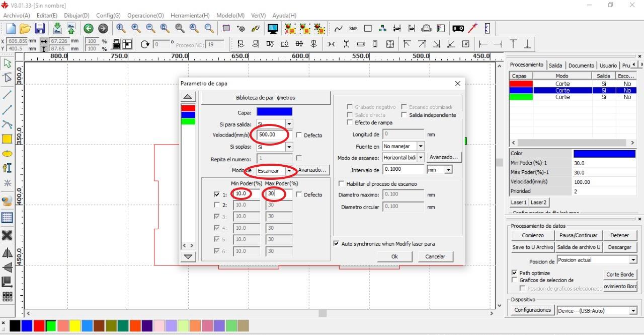The image size is (644, 335).
Task: Undo with the green left arrow icon
Action: (x=88, y=29)
